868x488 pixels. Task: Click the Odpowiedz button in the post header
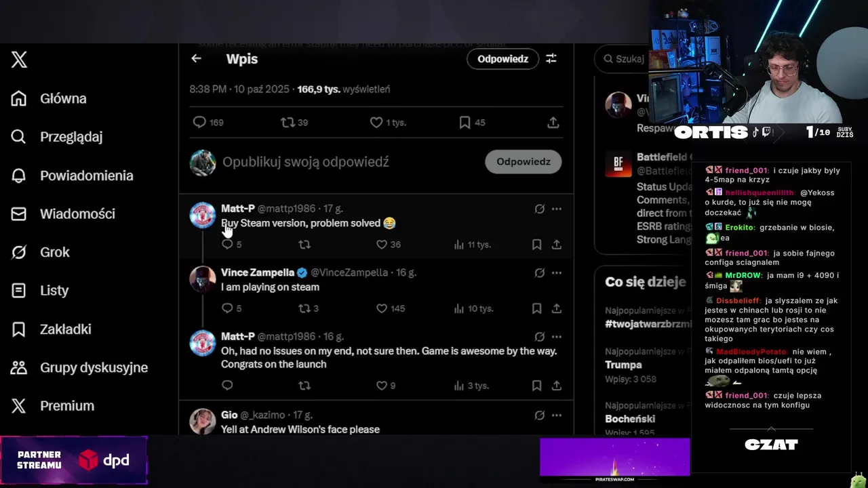(502, 59)
